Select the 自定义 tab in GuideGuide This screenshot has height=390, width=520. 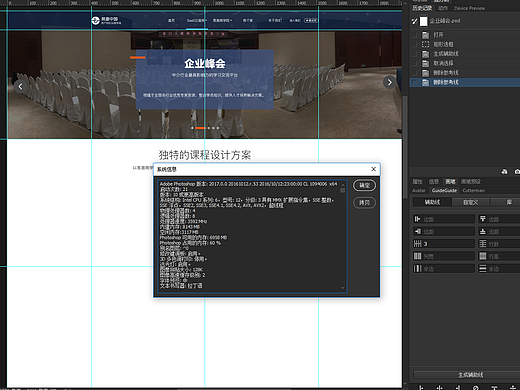tap(471, 202)
